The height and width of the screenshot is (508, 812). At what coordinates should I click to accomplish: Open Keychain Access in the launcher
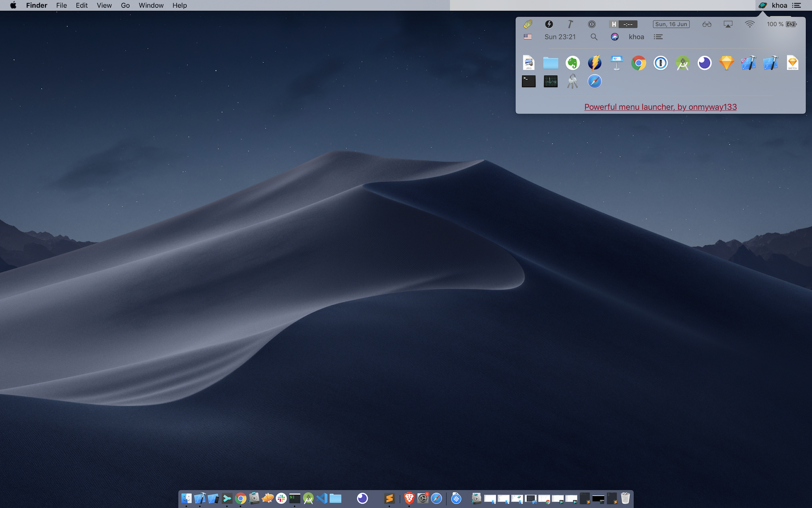pos(572,81)
